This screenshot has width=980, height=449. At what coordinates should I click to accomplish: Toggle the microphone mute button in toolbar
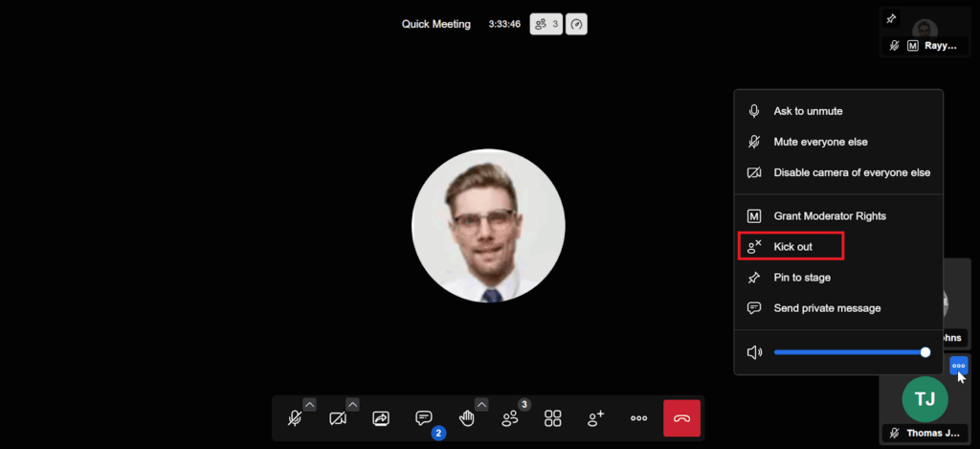pos(295,418)
